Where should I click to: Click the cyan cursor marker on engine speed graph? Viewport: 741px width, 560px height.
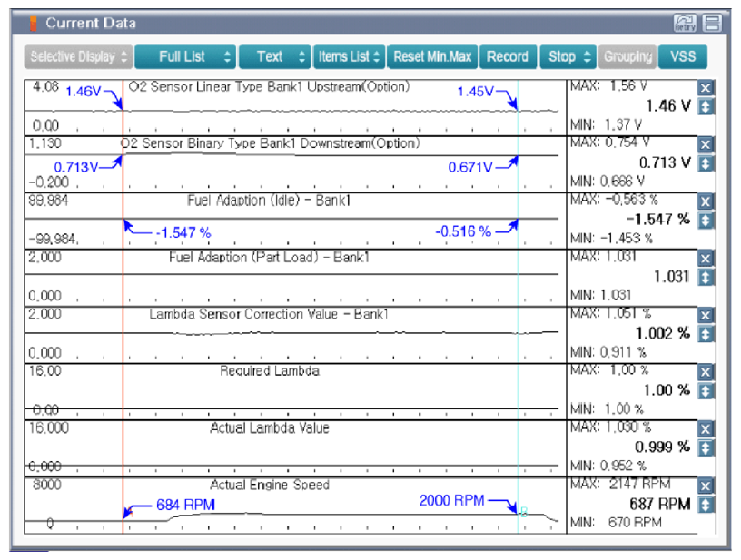point(522,511)
